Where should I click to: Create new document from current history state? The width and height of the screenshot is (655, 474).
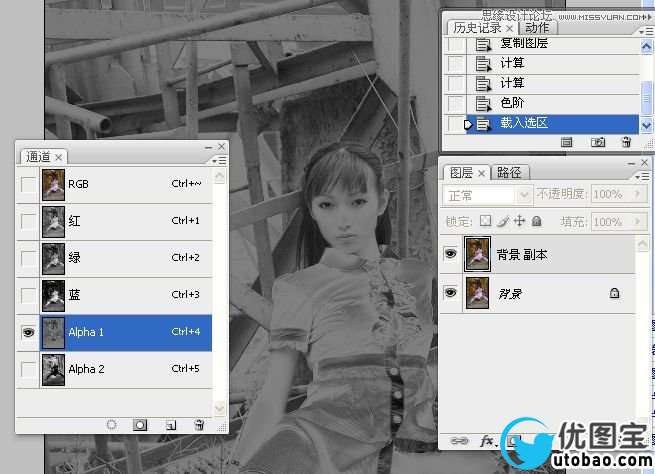click(566, 143)
